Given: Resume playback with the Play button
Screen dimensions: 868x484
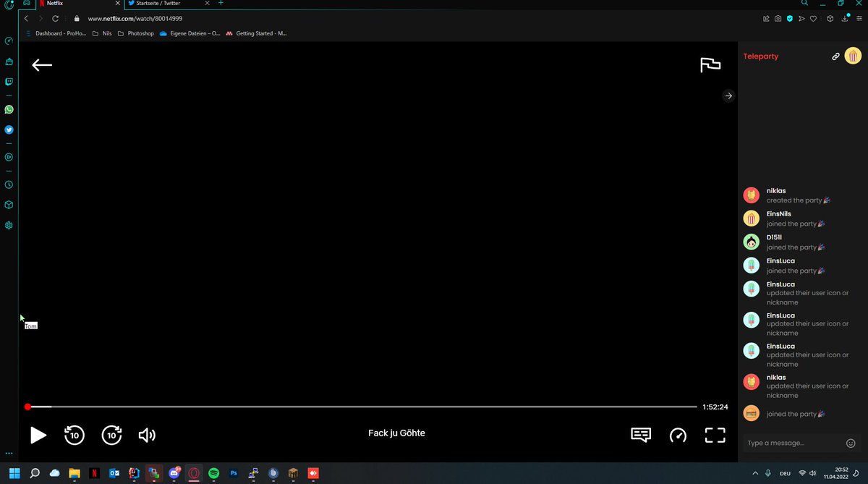Looking at the screenshot, I should point(38,435).
